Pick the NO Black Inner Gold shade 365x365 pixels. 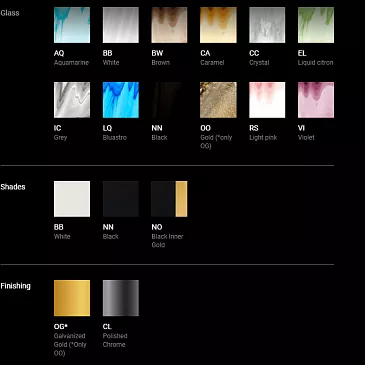[169, 199]
